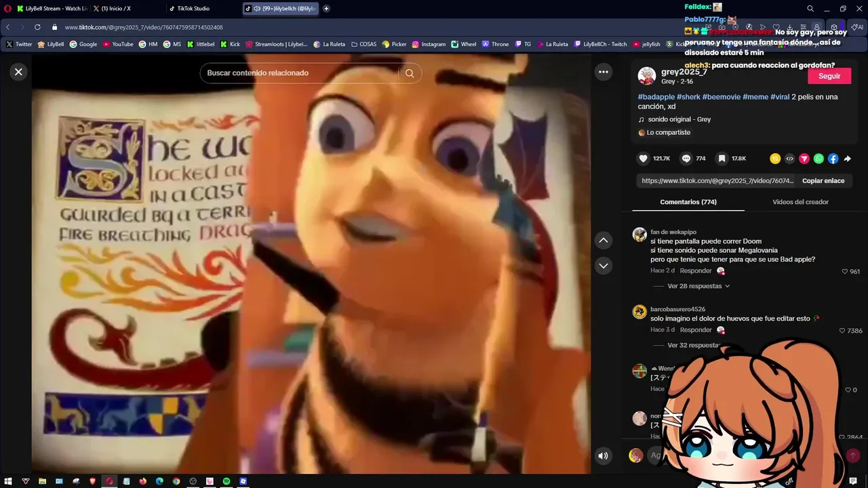The width and height of the screenshot is (868, 488).
Task: Reply to fan de wekapipo comment
Action: click(696, 271)
